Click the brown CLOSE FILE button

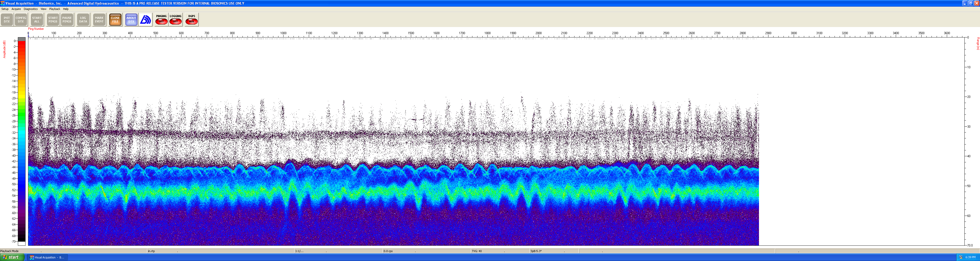tap(115, 20)
